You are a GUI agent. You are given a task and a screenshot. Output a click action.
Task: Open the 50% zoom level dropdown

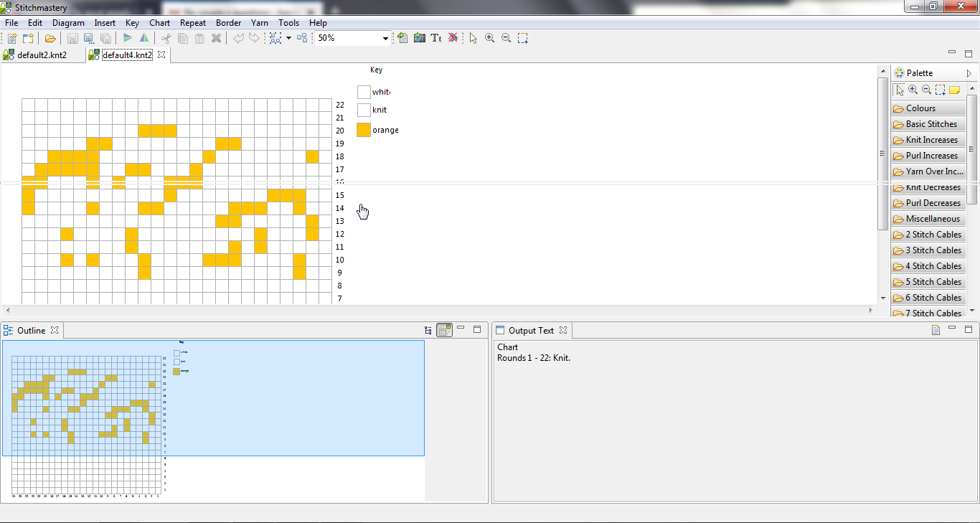pos(385,38)
